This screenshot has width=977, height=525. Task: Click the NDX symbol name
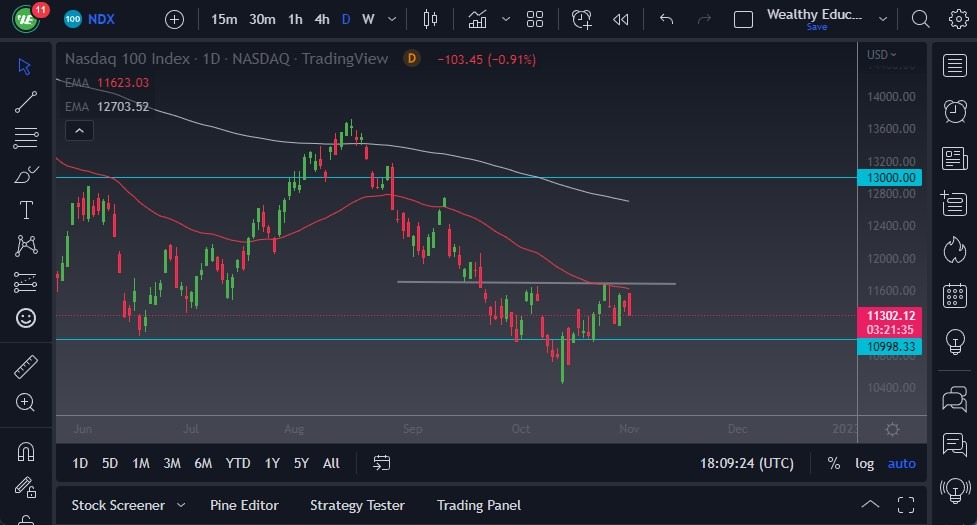pos(101,19)
